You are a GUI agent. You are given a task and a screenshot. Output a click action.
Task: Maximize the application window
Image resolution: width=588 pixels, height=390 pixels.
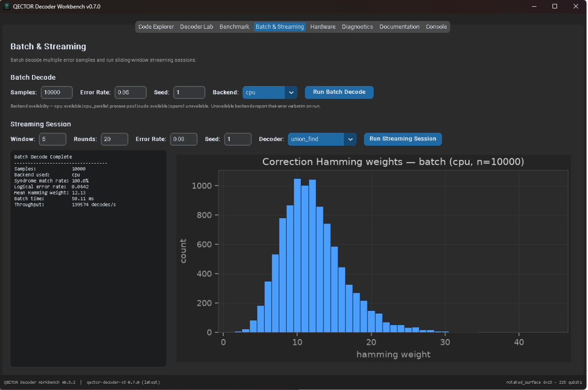[x=554, y=6]
